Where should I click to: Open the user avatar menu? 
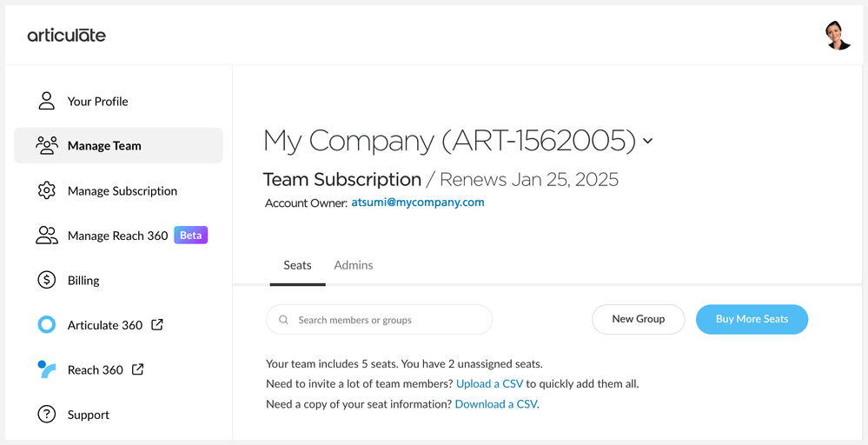pyautogui.click(x=838, y=36)
